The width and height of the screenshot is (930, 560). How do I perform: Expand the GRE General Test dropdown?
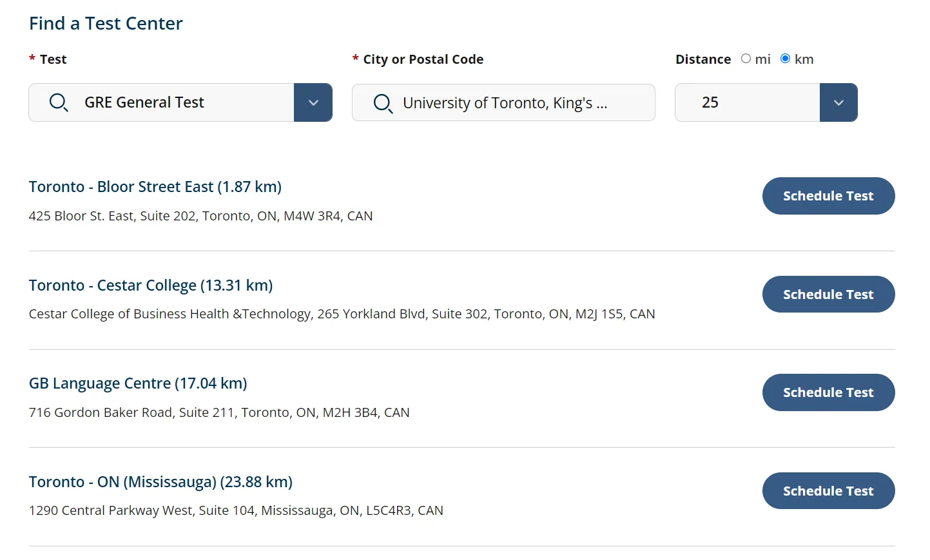point(313,102)
